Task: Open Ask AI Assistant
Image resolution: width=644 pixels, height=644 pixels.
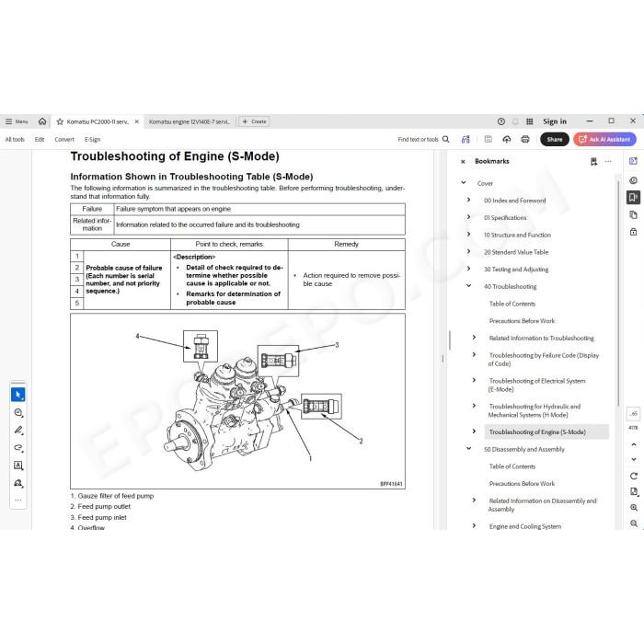Action: pos(605,140)
